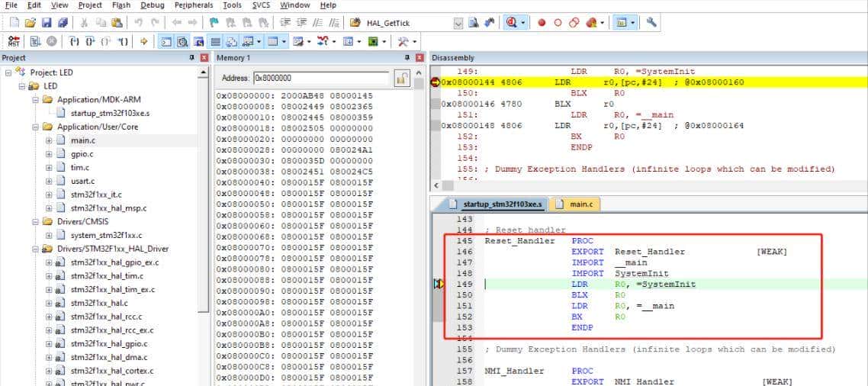This screenshot has width=868, height=386.
Task: Click the Step Into debug icon
Action: pos(74,41)
